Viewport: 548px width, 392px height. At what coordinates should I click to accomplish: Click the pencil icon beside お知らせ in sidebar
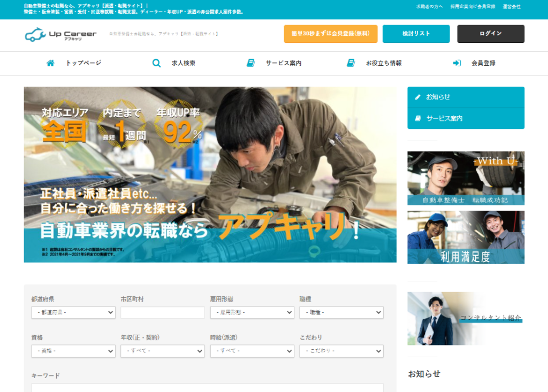418,97
